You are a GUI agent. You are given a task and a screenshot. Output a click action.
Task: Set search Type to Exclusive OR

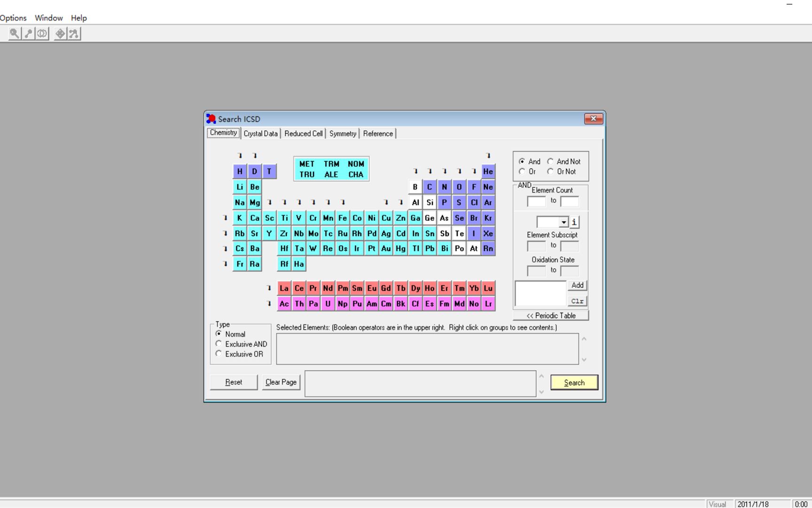point(240,354)
